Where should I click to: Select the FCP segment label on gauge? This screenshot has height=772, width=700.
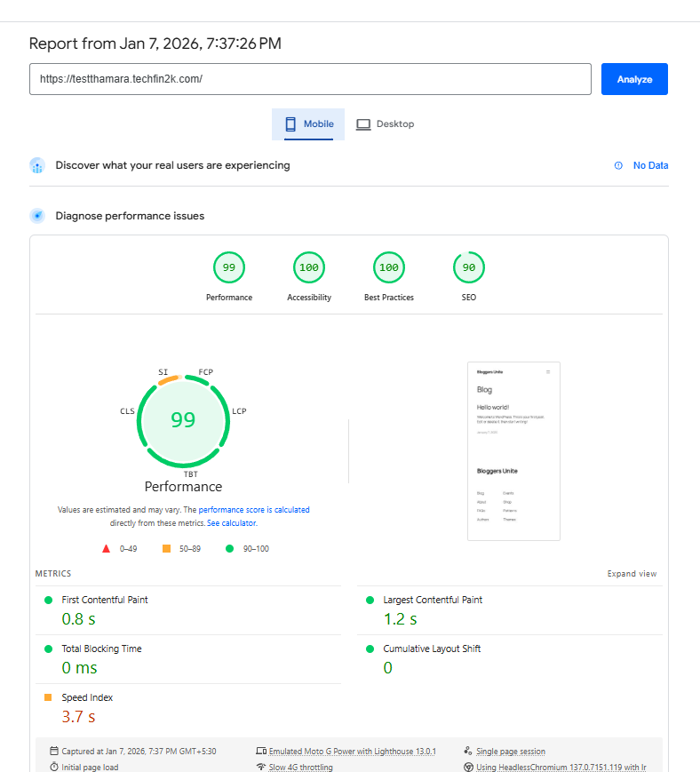pos(206,371)
